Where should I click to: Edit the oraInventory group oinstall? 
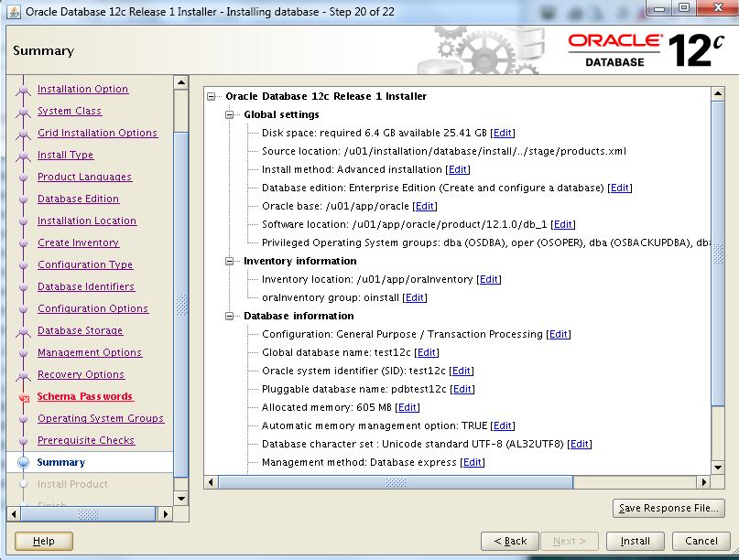[x=414, y=297]
